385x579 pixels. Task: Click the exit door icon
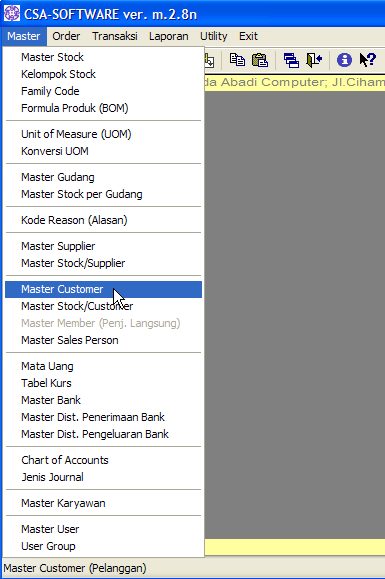click(314, 60)
